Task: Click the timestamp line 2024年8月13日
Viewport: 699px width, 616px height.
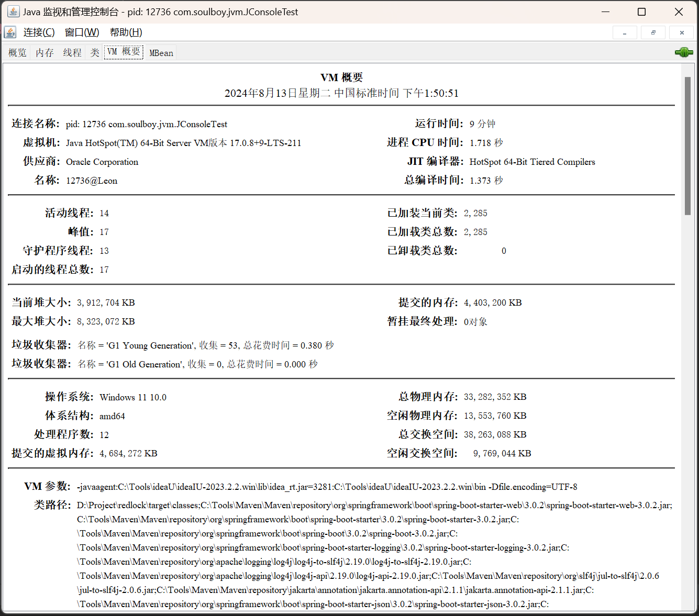Action: [x=341, y=93]
